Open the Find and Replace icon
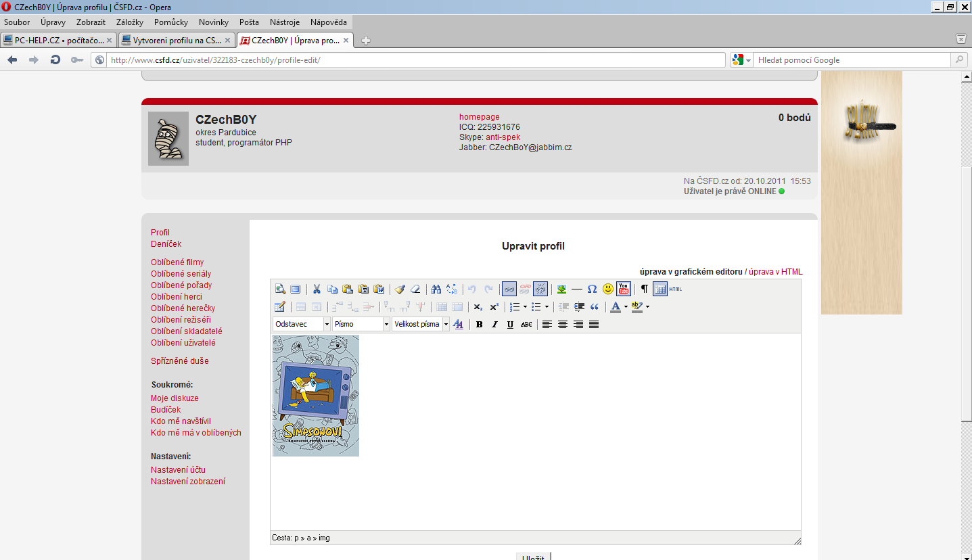The image size is (972, 560). pyautogui.click(x=453, y=289)
